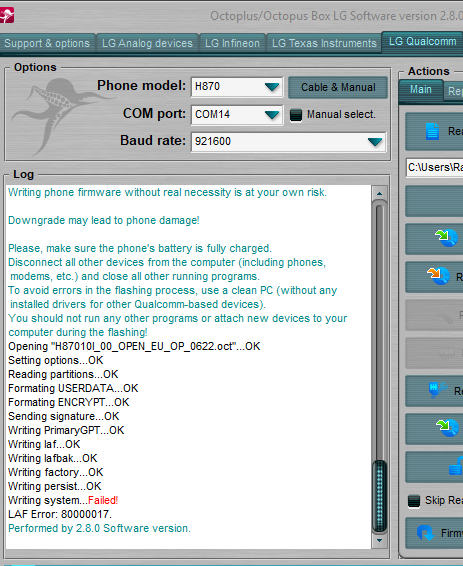This screenshot has width=463, height=566.
Task: Click "Writing PrimaryGPT...OK" log line
Action: [x=66, y=430]
